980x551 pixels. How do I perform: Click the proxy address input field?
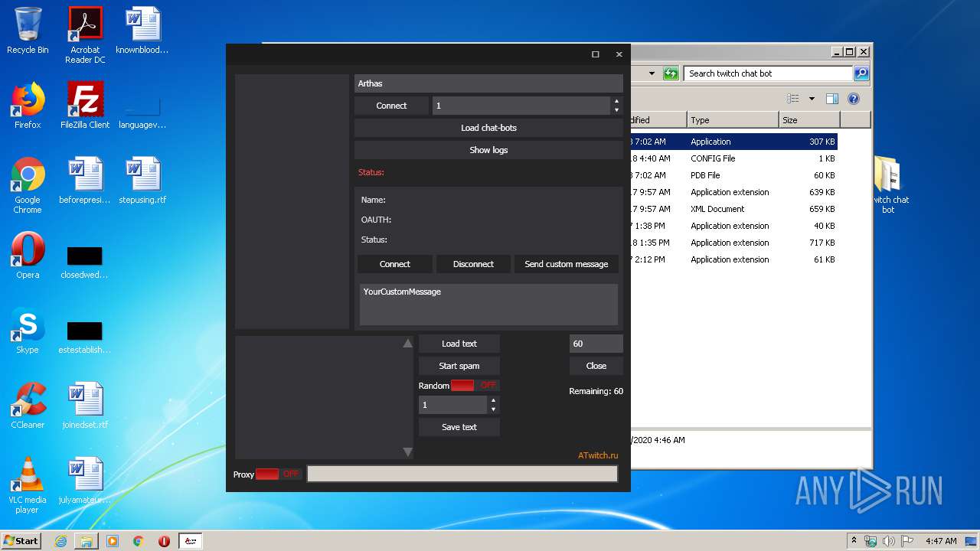[x=462, y=474]
